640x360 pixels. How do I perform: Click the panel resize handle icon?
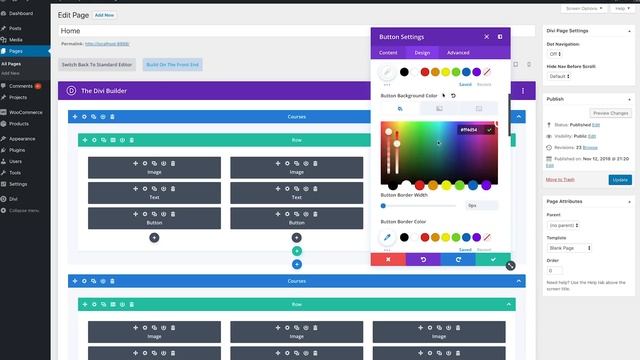coord(510,266)
